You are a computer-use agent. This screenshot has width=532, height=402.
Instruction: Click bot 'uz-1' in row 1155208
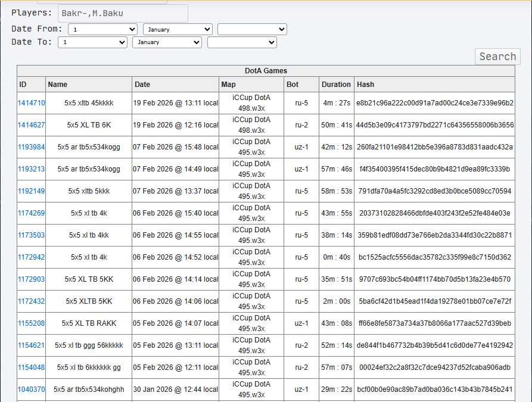coord(301,323)
